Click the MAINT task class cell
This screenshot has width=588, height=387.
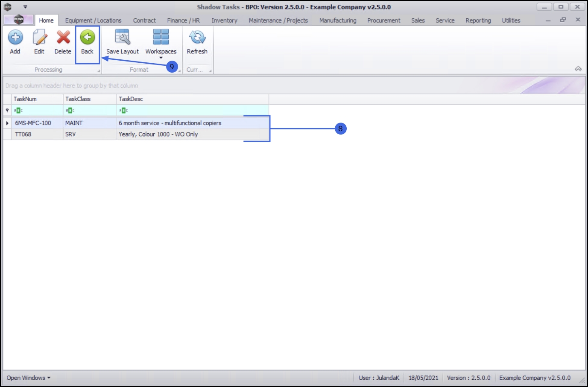point(90,123)
